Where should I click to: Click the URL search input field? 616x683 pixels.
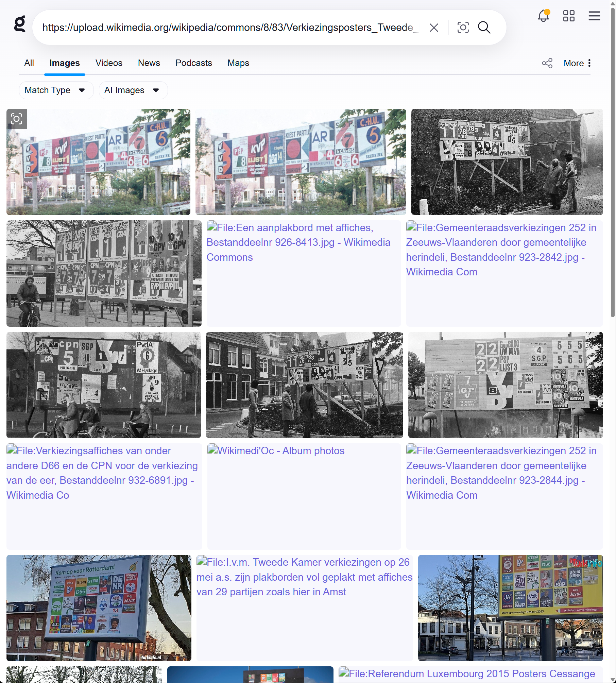coord(228,28)
